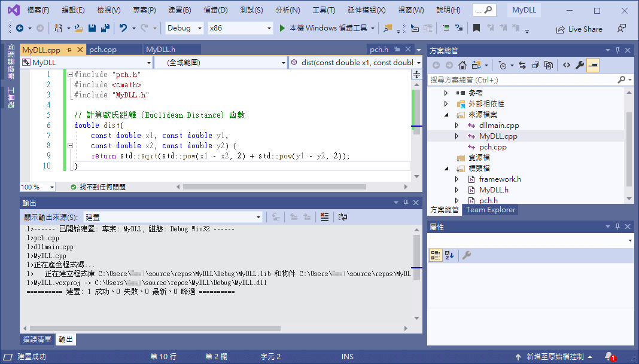Screen dimensions: 639x364
Task: Click the Solution Explorer search field
Action: pyautogui.click(x=523, y=80)
